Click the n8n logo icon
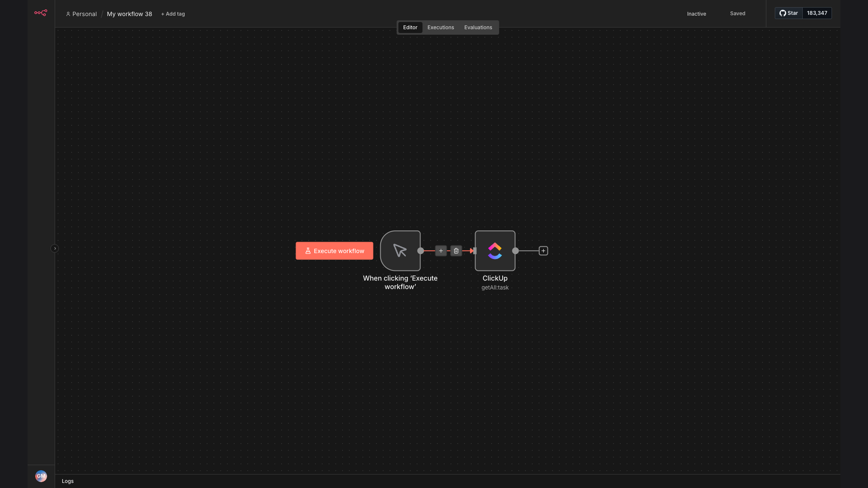 click(41, 13)
